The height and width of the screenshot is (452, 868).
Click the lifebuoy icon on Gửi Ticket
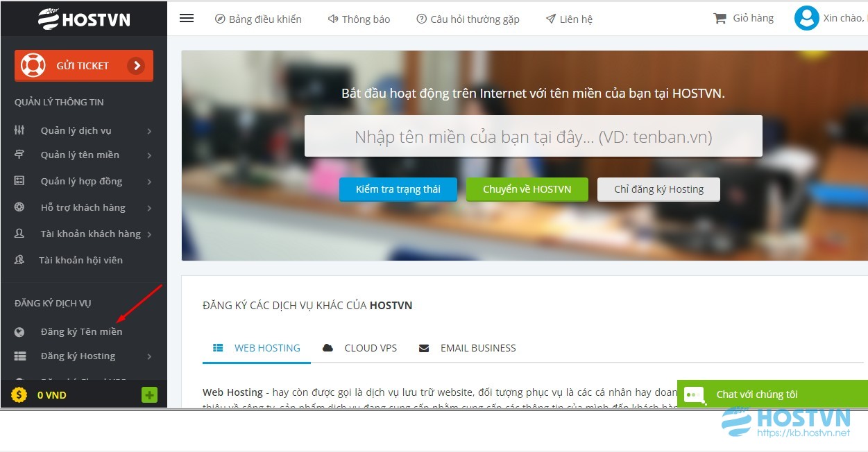(x=33, y=66)
